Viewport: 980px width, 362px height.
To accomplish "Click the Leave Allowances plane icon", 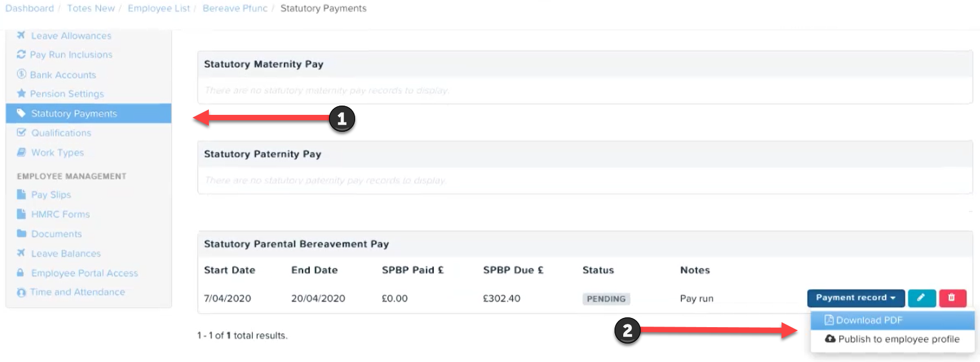I will tap(21, 35).
